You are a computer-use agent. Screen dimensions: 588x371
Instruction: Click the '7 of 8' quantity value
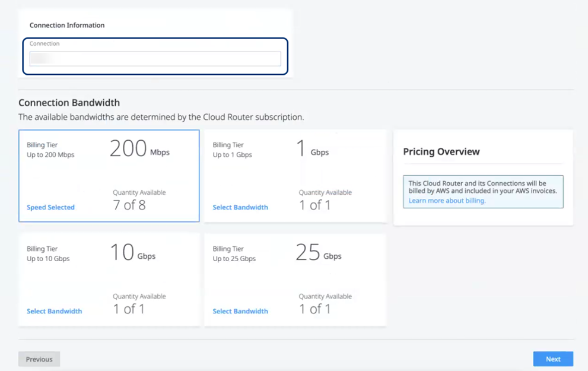tap(129, 205)
